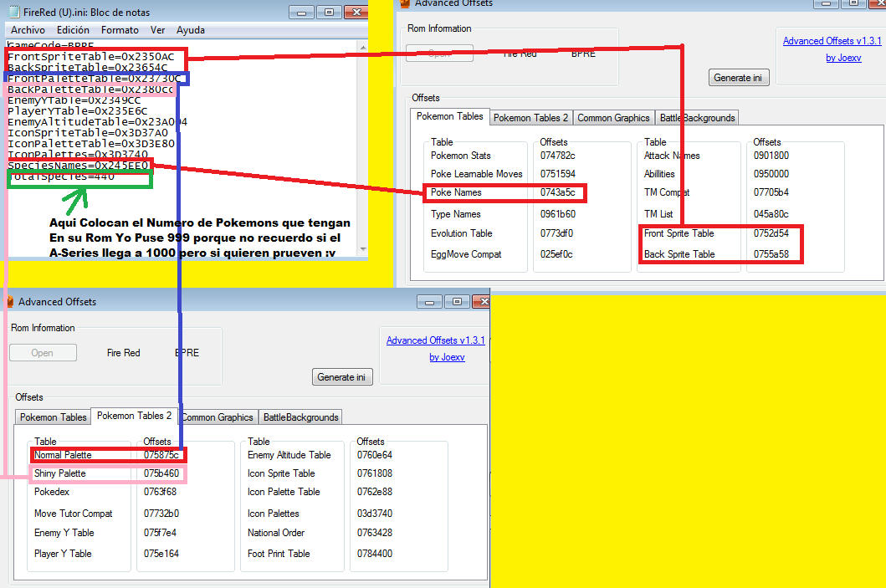The image size is (886, 588).
Task: Select Pokemon Tables 2 tab in lower window
Action: tap(134, 416)
